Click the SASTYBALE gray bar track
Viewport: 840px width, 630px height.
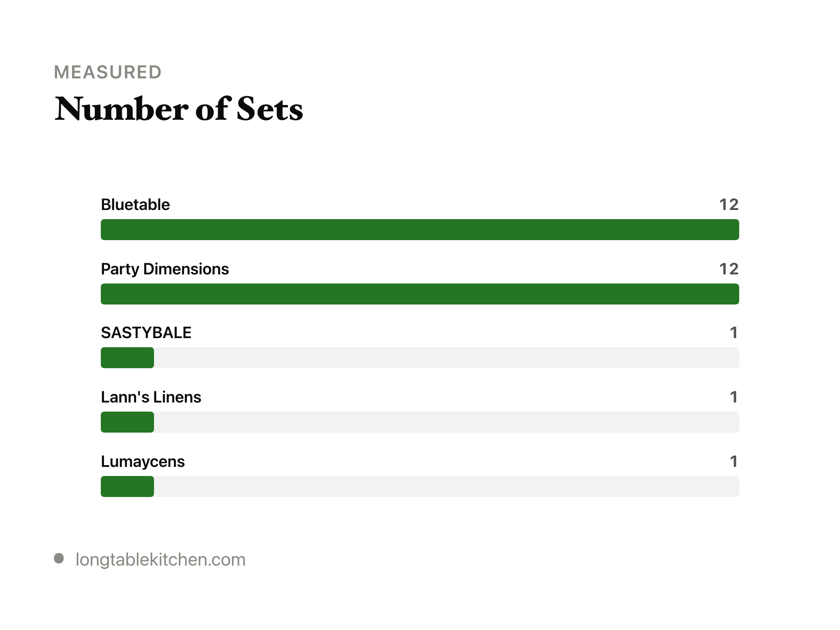click(x=420, y=358)
